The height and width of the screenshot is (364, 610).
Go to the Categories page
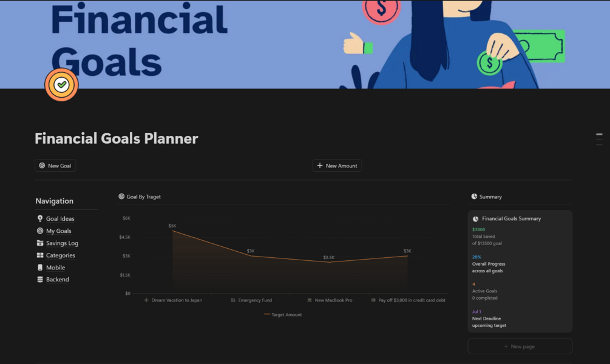61,255
